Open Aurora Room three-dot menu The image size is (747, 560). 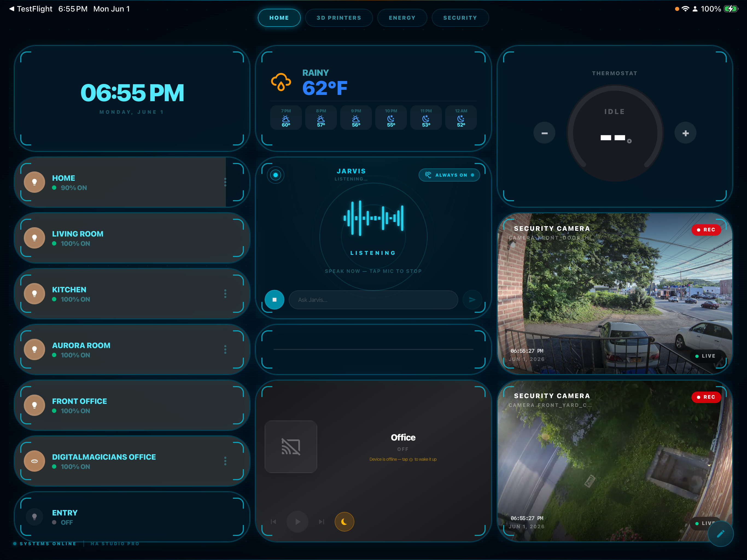[225, 349]
